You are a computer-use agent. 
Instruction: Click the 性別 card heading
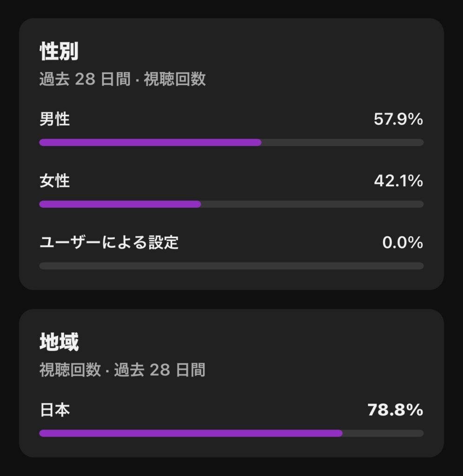[x=59, y=51]
